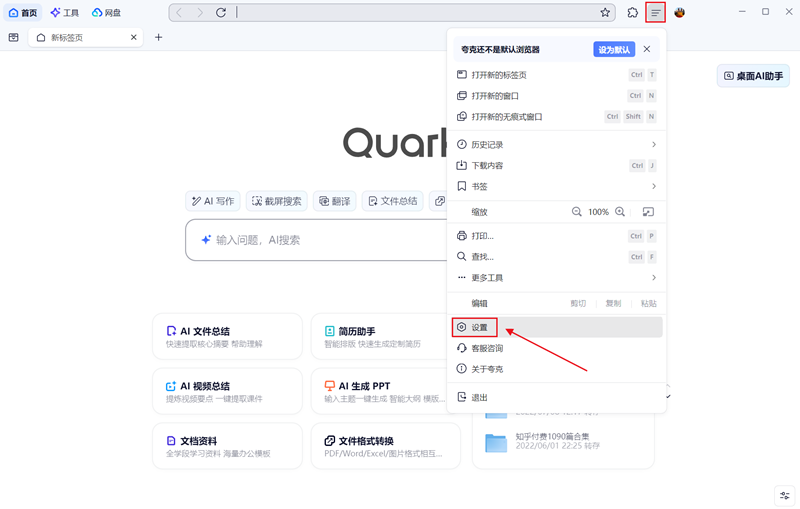Click the AI 写作 shortcut chip
The width and height of the screenshot is (800, 509).
click(213, 201)
